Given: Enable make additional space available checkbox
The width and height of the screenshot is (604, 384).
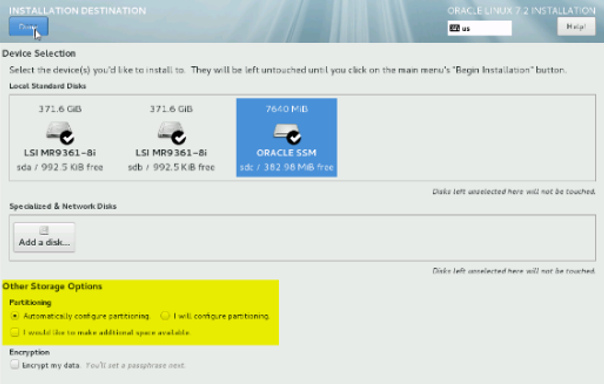Looking at the screenshot, I should pyautogui.click(x=15, y=332).
